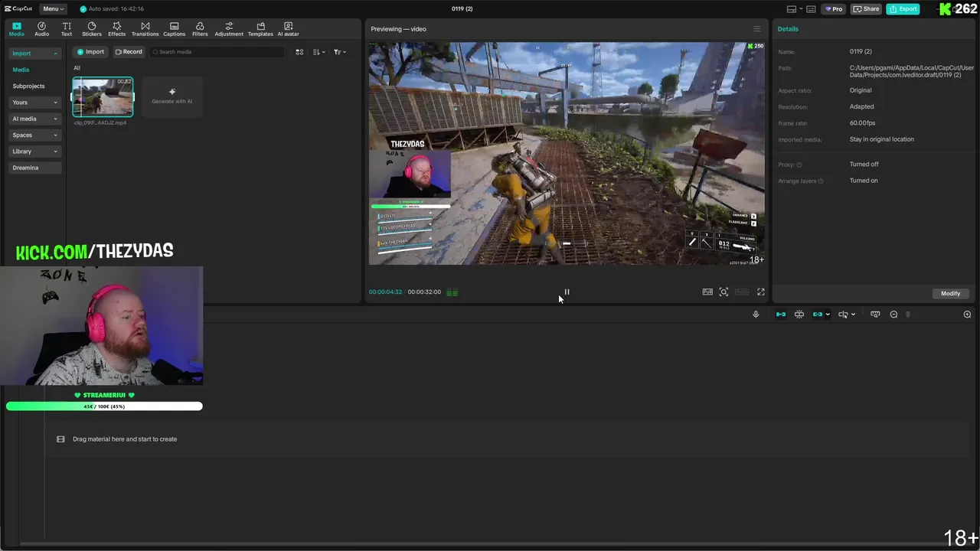Select Media under Import in sidebar
The width and height of the screenshot is (980, 551).
pyautogui.click(x=21, y=70)
